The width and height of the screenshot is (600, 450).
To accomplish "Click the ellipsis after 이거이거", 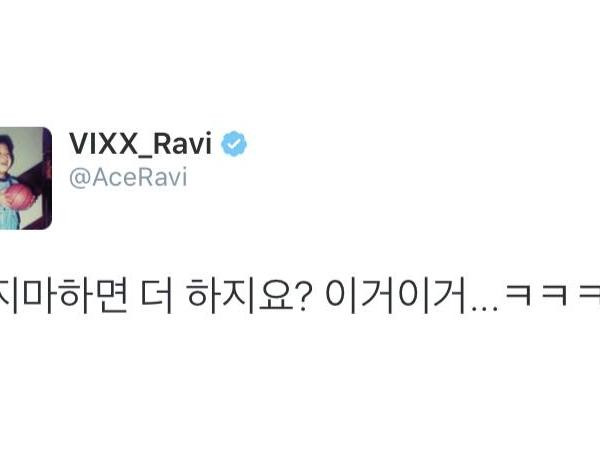I will tap(485, 308).
